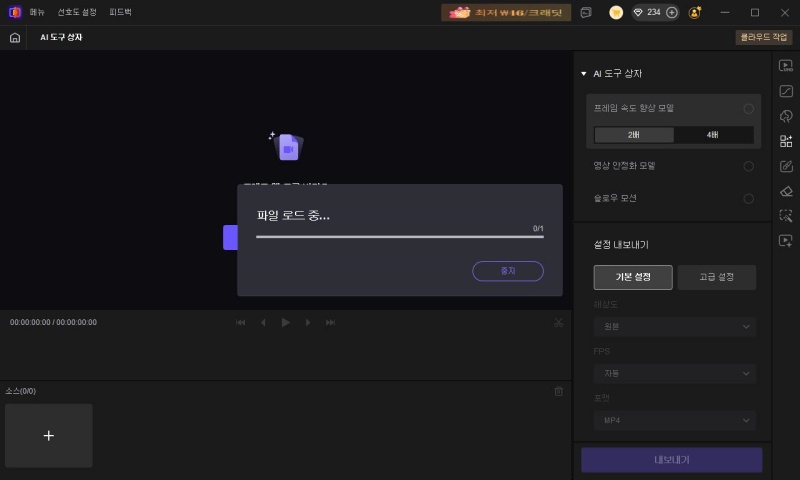
Task: Click the AI 도구 상자 breadcrumb tab
Action: (x=61, y=38)
